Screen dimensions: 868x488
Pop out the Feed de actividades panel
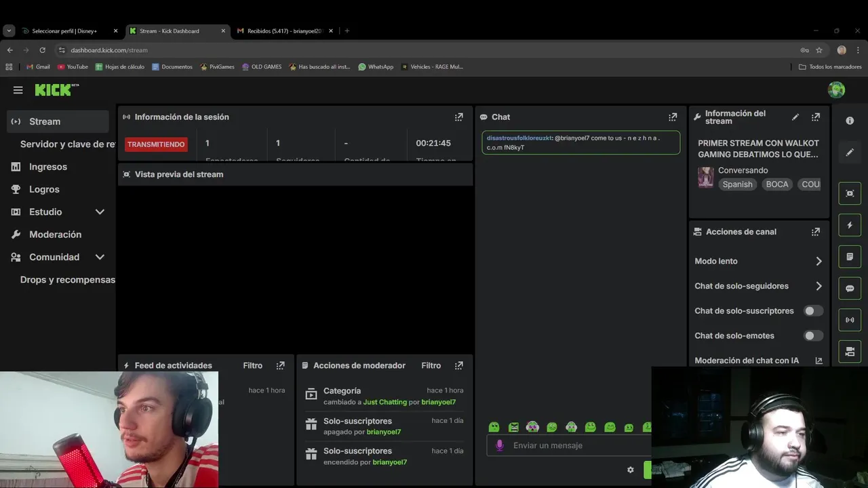[x=281, y=365]
